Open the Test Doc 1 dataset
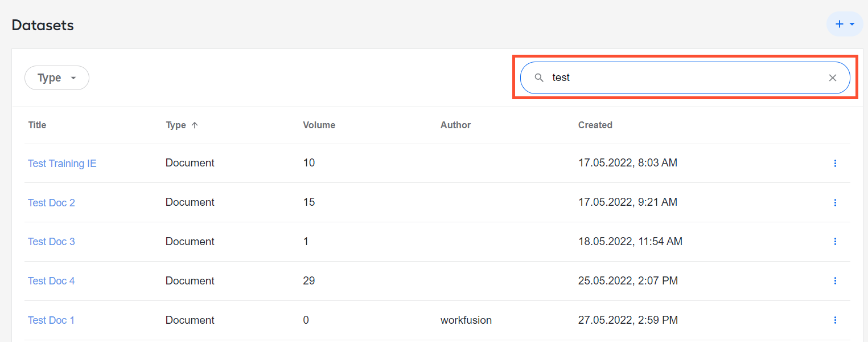Viewport: 868px width, 342px height. pos(51,320)
